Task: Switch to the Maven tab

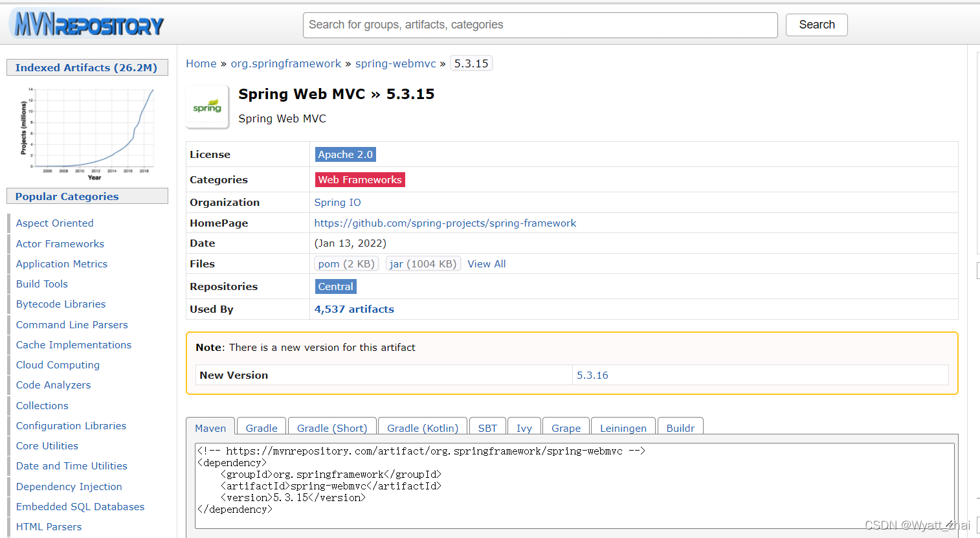Action: pyautogui.click(x=210, y=428)
